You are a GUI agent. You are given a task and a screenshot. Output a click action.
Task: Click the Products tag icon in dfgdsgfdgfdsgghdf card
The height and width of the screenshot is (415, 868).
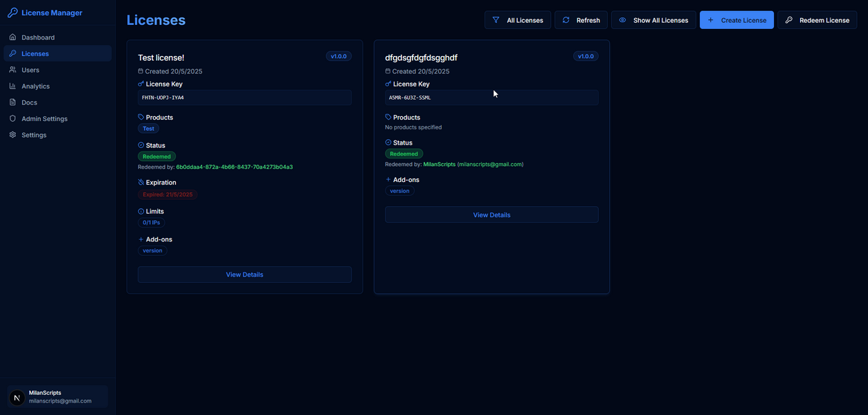388,118
